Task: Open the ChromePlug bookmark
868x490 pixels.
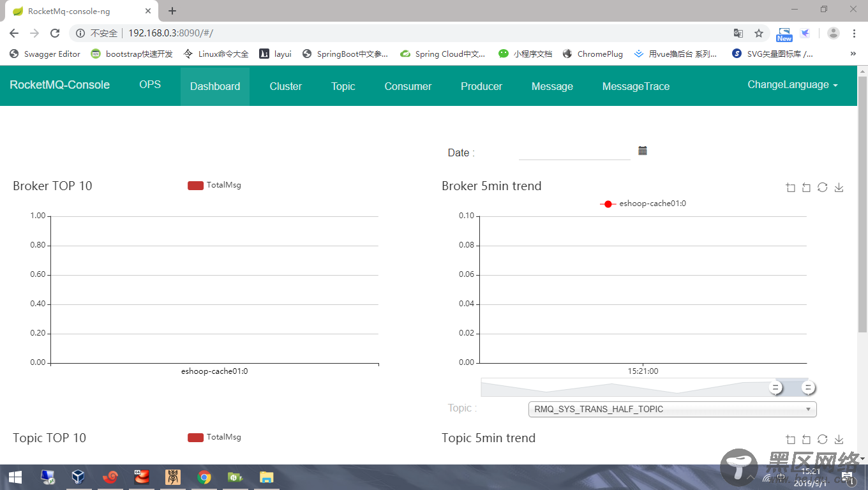Action: coord(593,54)
